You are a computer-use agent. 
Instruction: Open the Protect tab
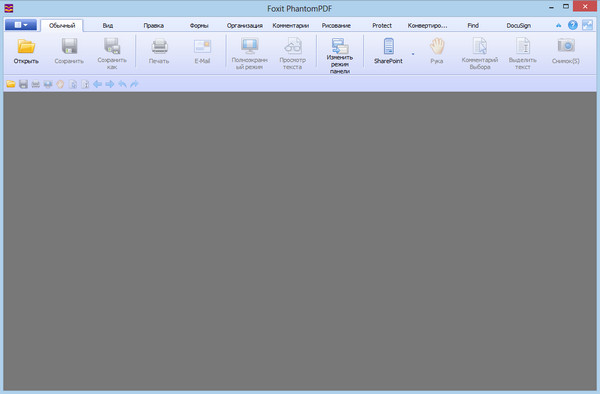pyautogui.click(x=382, y=26)
